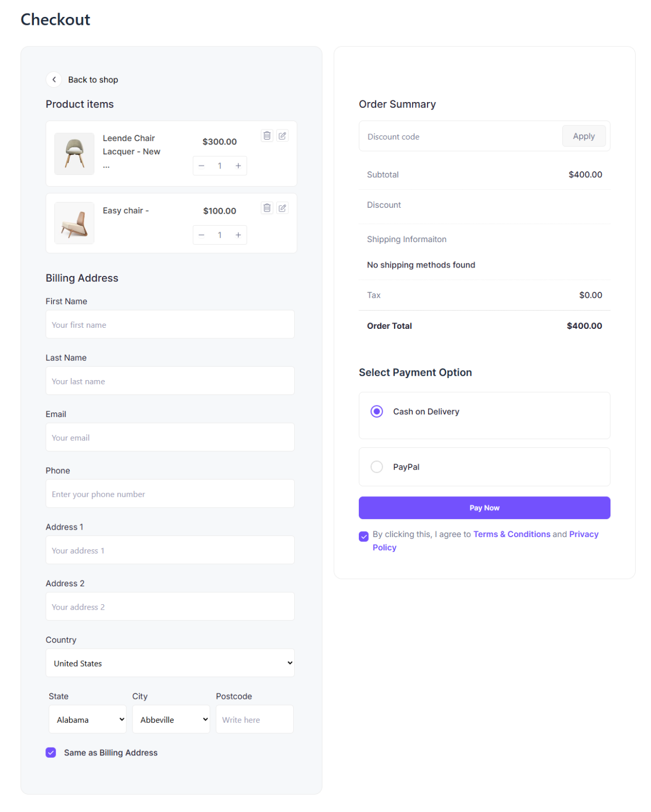Open the Privacy Policy link

(x=486, y=541)
